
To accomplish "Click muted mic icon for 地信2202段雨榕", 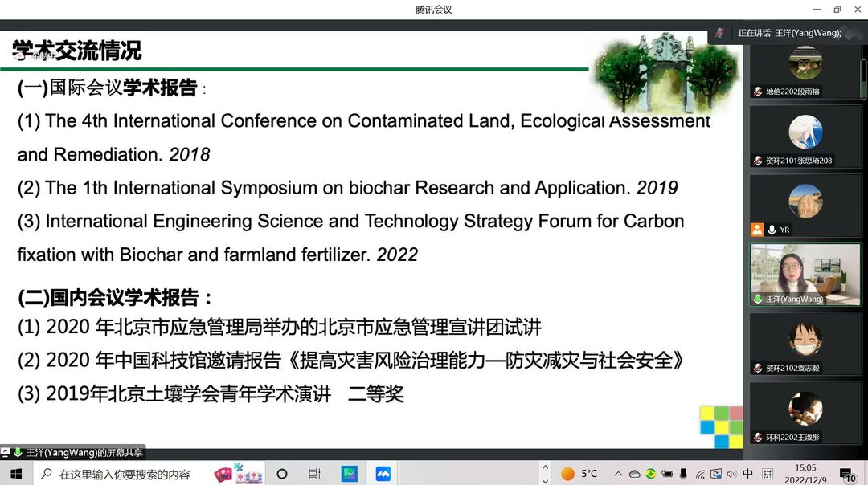I will 758,92.
